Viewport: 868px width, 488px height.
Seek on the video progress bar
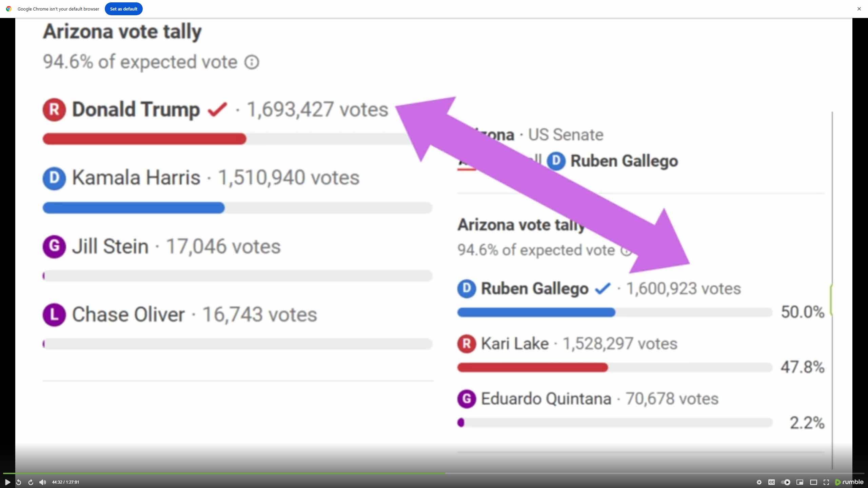(434, 473)
